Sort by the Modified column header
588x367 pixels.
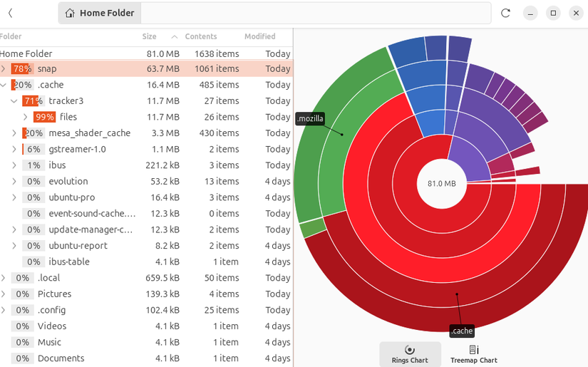tap(259, 36)
